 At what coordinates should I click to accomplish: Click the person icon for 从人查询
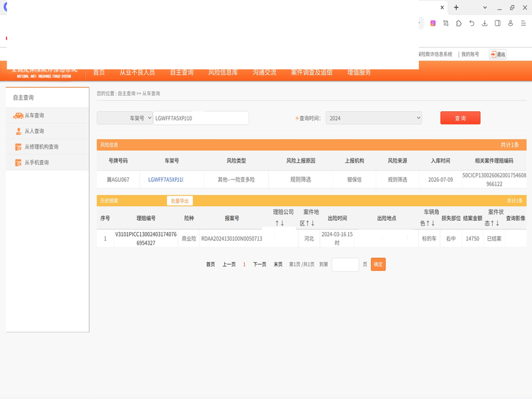(19, 131)
